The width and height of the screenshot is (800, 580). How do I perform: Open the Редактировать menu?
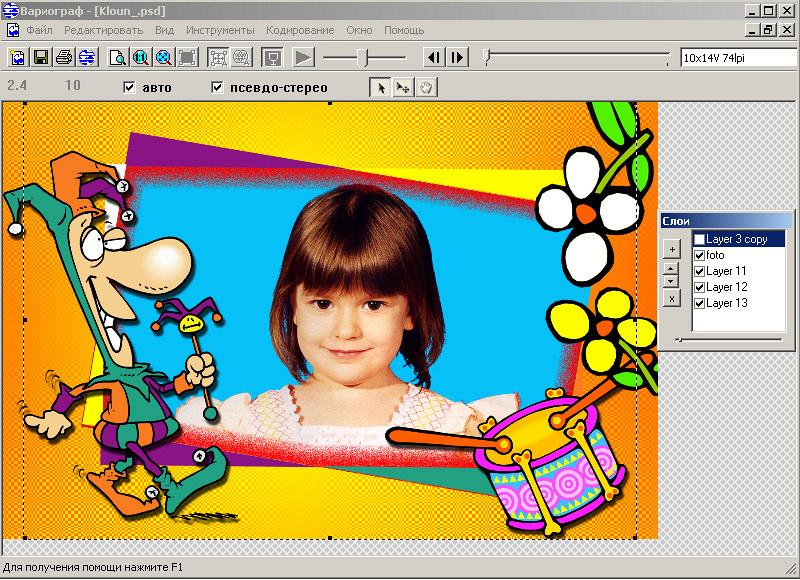point(104,30)
